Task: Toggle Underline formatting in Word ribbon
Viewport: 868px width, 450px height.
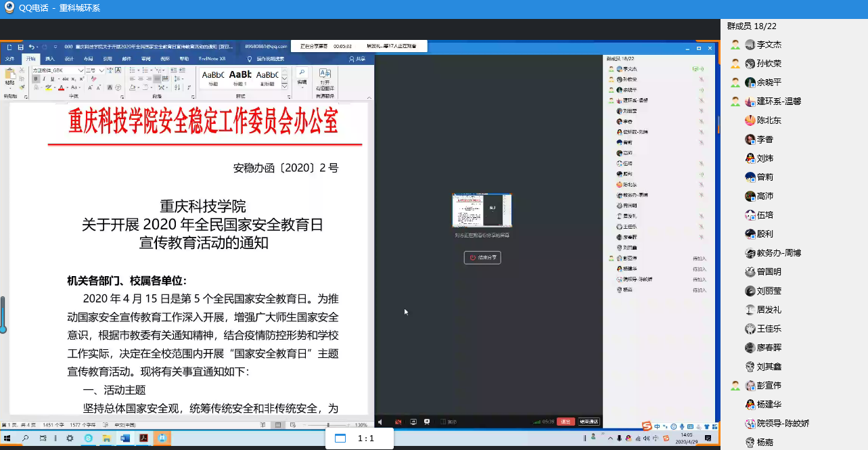Action: pyautogui.click(x=52, y=78)
